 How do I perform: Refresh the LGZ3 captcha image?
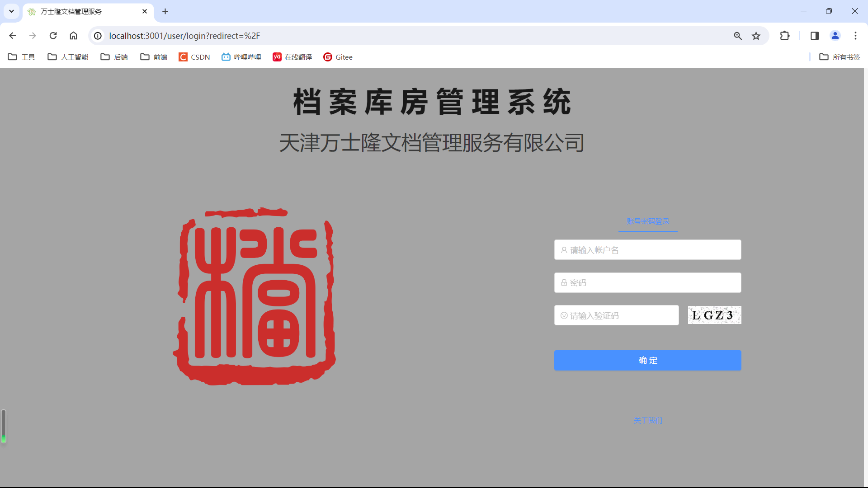tap(714, 315)
